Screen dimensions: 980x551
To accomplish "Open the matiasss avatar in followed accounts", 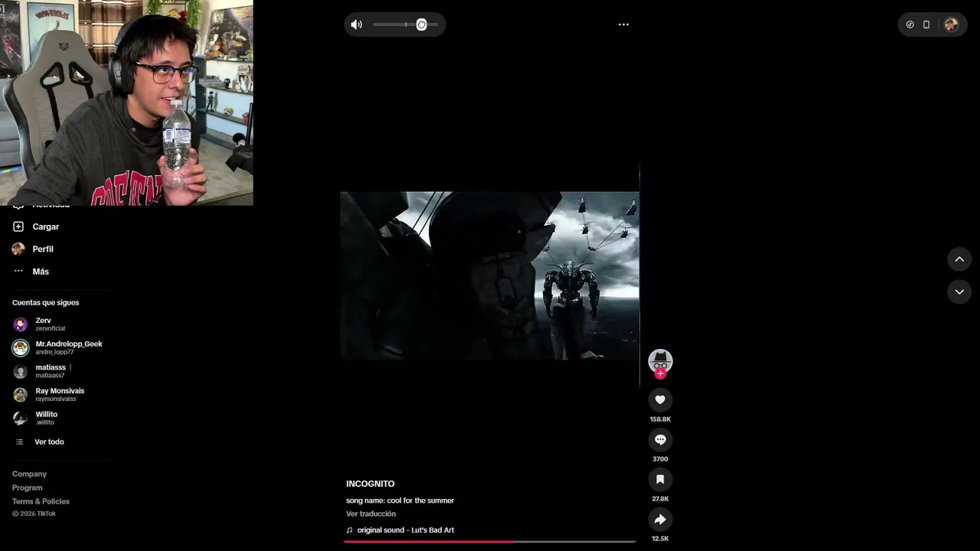I will (21, 371).
